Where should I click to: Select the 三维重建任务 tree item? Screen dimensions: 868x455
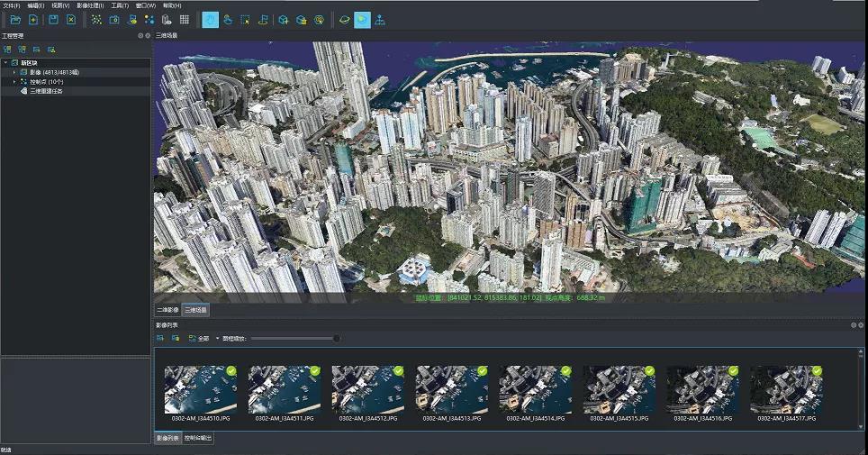pyautogui.click(x=47, y=91)
